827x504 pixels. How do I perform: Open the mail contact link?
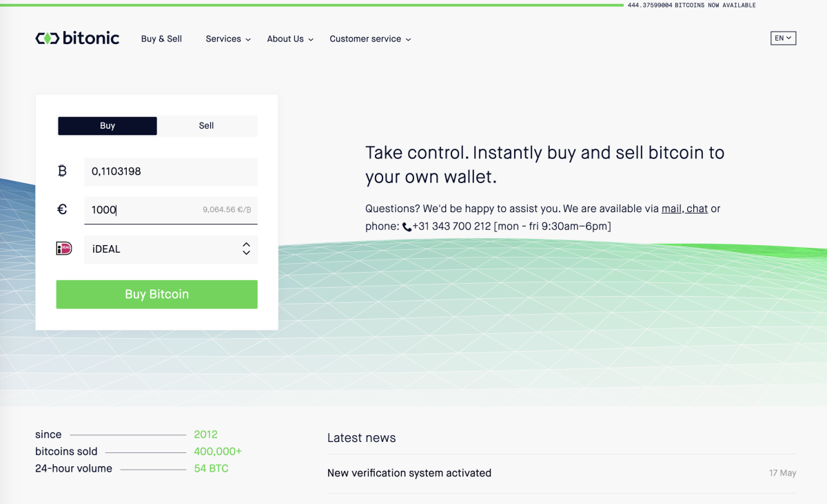[672, 209]
